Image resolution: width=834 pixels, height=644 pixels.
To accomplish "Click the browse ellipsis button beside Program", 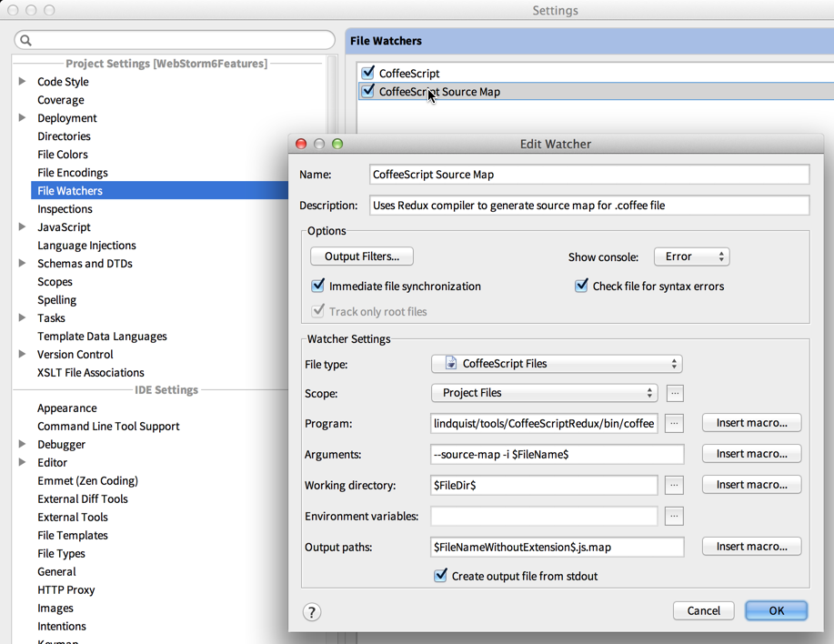I will click(674, 423).
